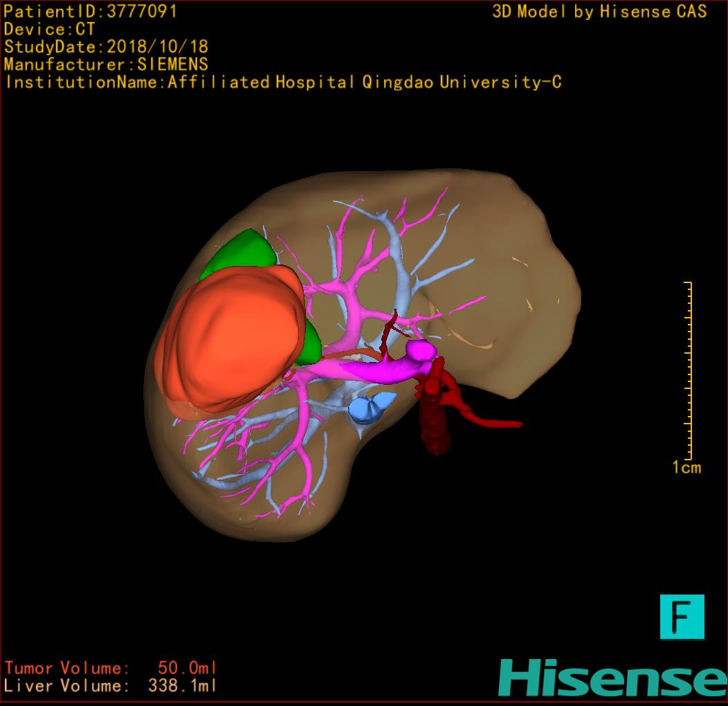Click the InstitutionName text line
Viewport: 728px width, 706px height.
coord(282,82)
